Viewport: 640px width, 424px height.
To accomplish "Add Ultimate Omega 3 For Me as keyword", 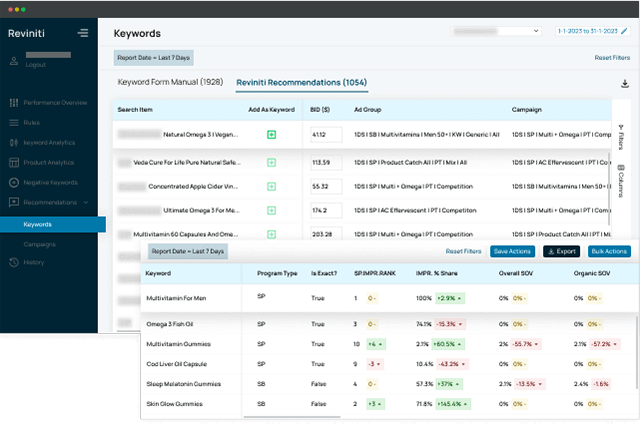I will point(271,211).
